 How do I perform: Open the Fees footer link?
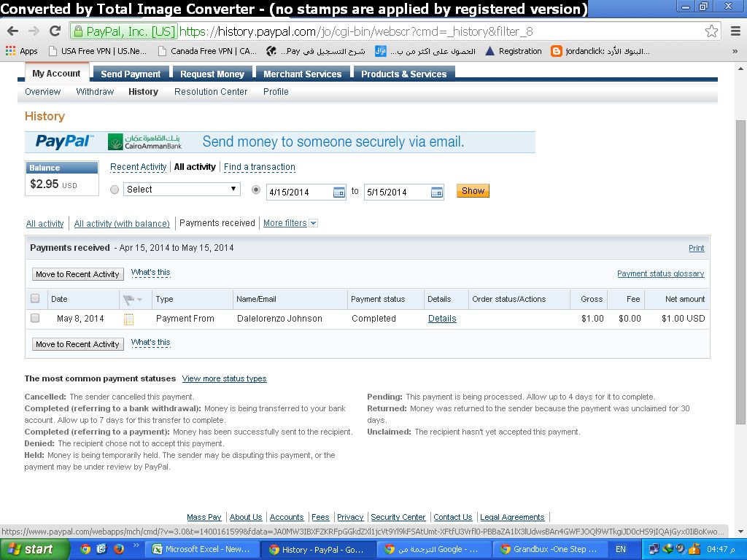click(320, 517)
